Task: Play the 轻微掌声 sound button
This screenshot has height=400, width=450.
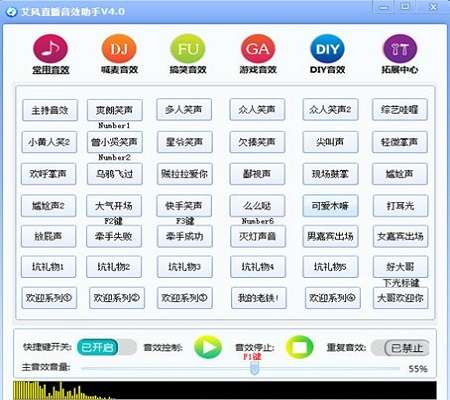Action: tap(400, 142)
